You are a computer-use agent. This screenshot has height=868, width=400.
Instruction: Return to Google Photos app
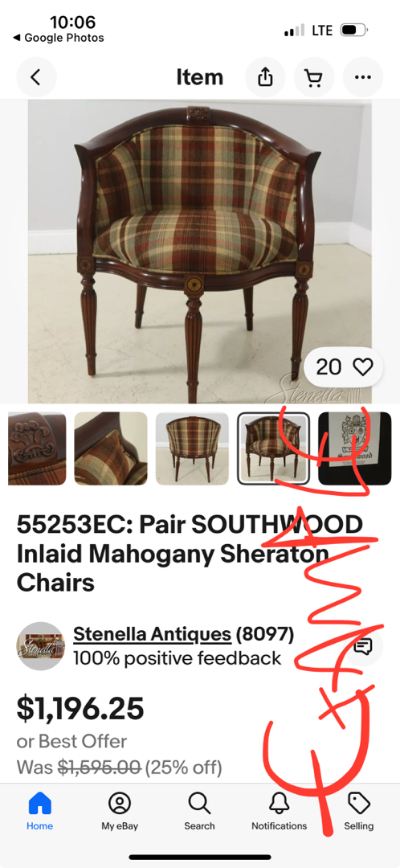click(x=58, y=38)
